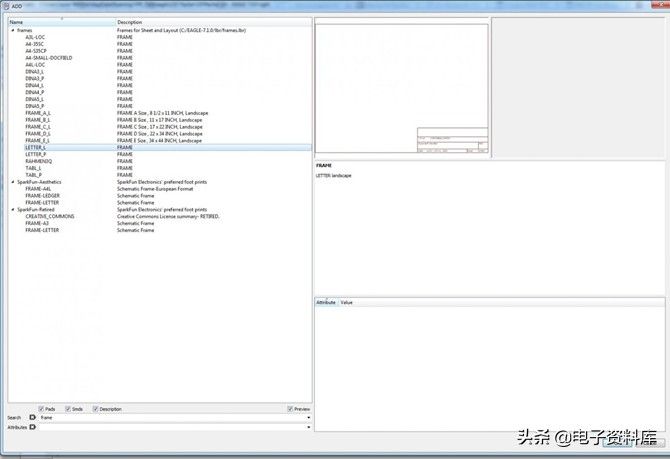Screen dimensions: 670x459
Task: Select FRAME-LEDGER under SparkFun-Aesthetics
Action: 44,195
